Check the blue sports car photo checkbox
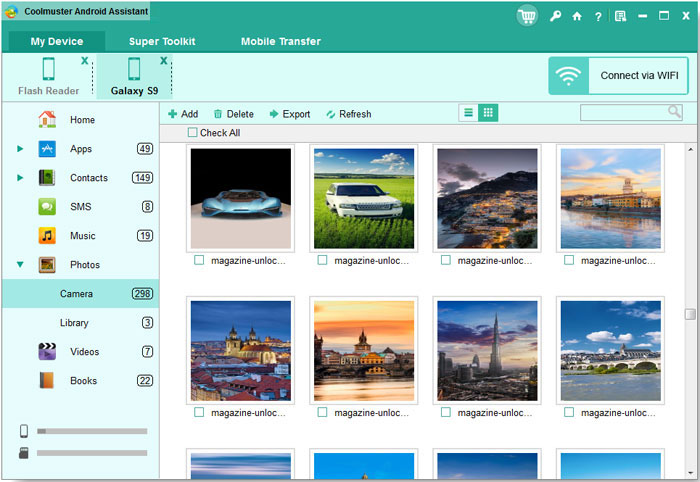The width and height of the screenshot is (700, 482). pyautogui.click(x=199, y=260)
